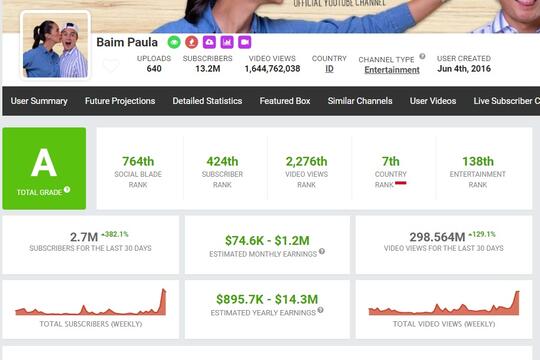Open the Total Grade info icon

coord(67,189)
